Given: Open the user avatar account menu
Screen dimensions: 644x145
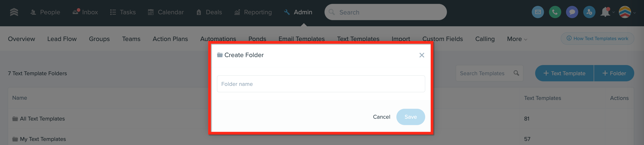Looking at the screenshot, I should (x=625, y=12).
